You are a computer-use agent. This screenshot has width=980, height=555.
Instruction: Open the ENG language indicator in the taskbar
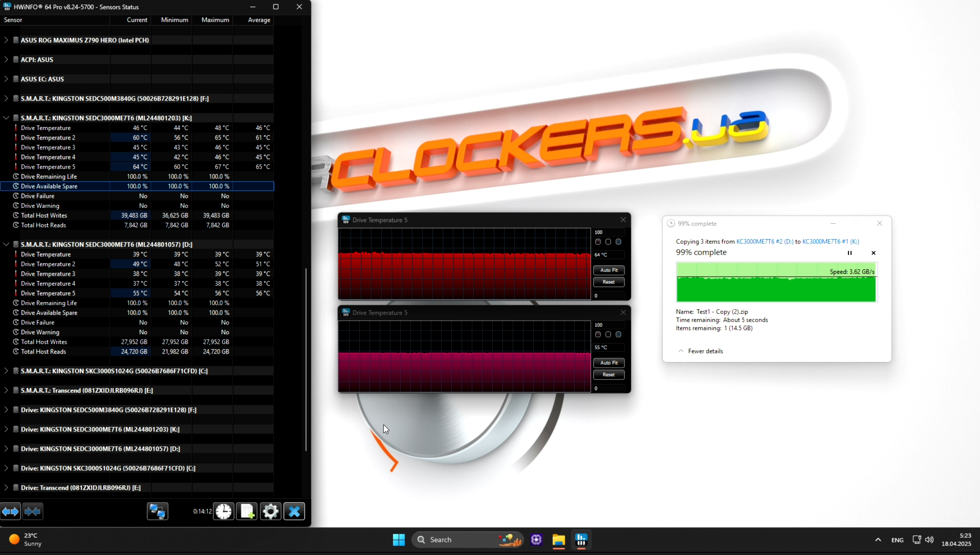tap(897, 540)
